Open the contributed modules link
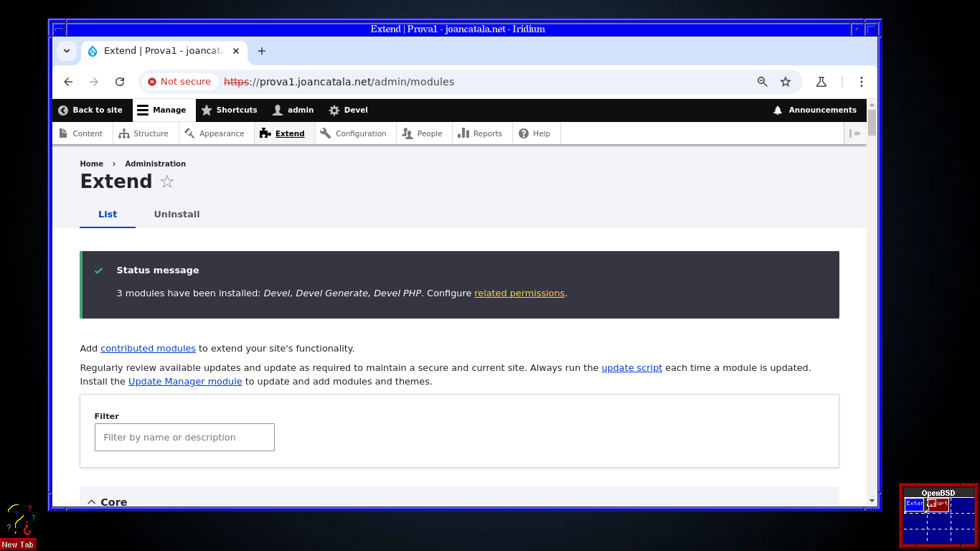The image size is (980, 551). (x=148, y=349)
